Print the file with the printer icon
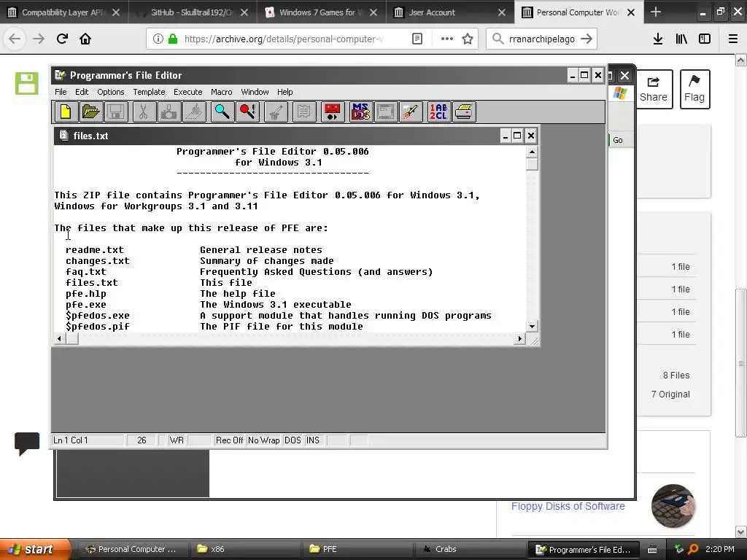Image resolution: width=747 pixels, height=560 pixels. pos(464,112)
